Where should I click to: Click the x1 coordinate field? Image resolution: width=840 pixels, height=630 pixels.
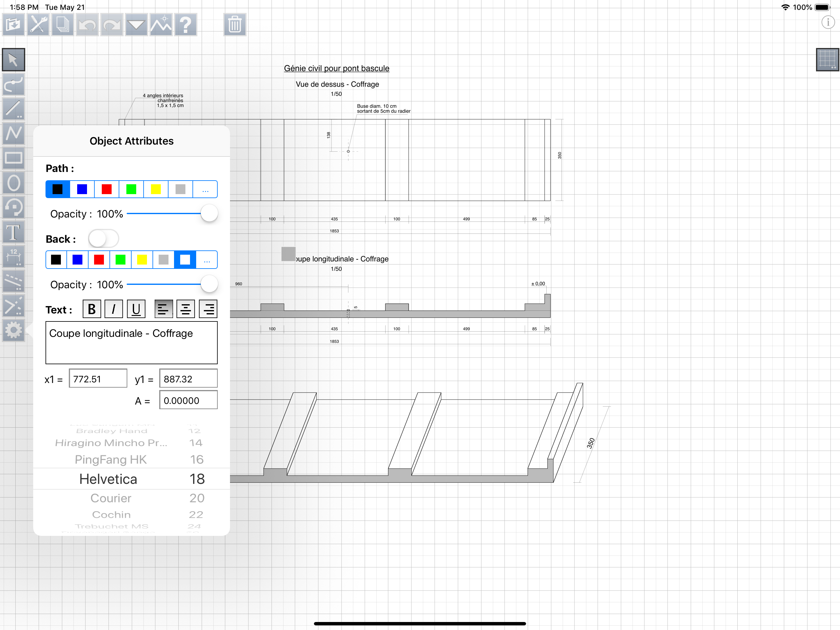(98, 378)
